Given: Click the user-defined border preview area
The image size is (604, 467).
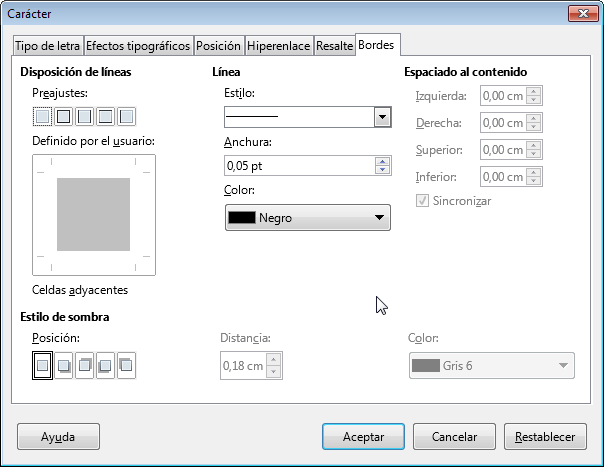Looking at the screenshot, I should click(94, 214).
